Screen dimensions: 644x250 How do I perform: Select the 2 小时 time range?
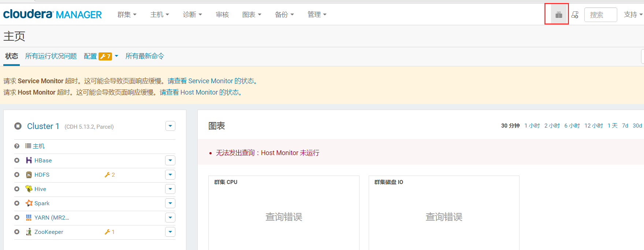coord(552,126)
